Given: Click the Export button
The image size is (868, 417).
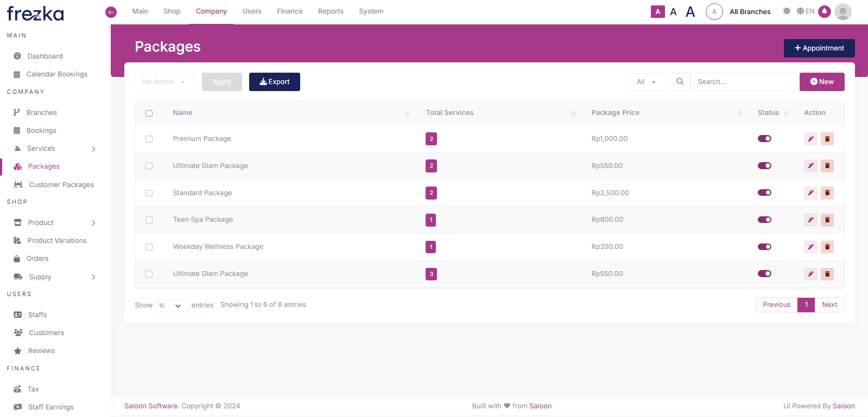Looking at the screenshot, I should (275, 82).
